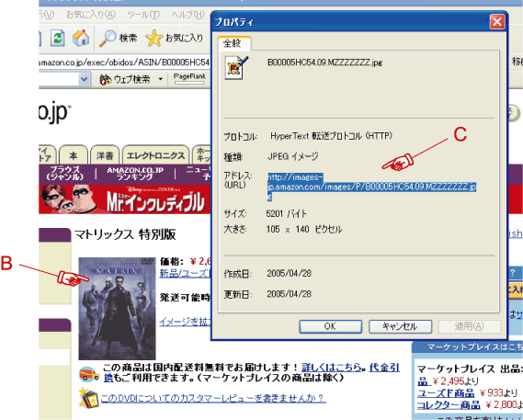Screen dimensions: 523x420
Task: Click the file name B00005HC54.09.MZZZZZZZ.jpg text
Action: 324,62
